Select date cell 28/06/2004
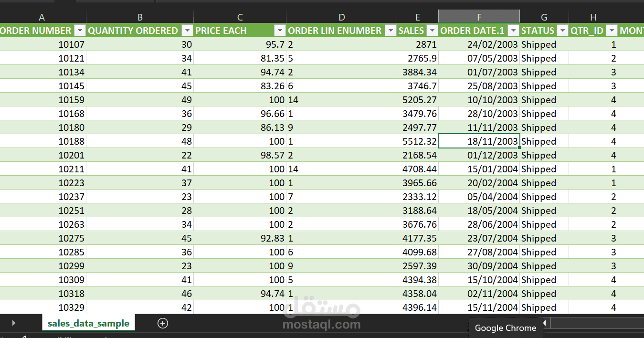This screenshot has height=338, width=644. click(479, 224)
